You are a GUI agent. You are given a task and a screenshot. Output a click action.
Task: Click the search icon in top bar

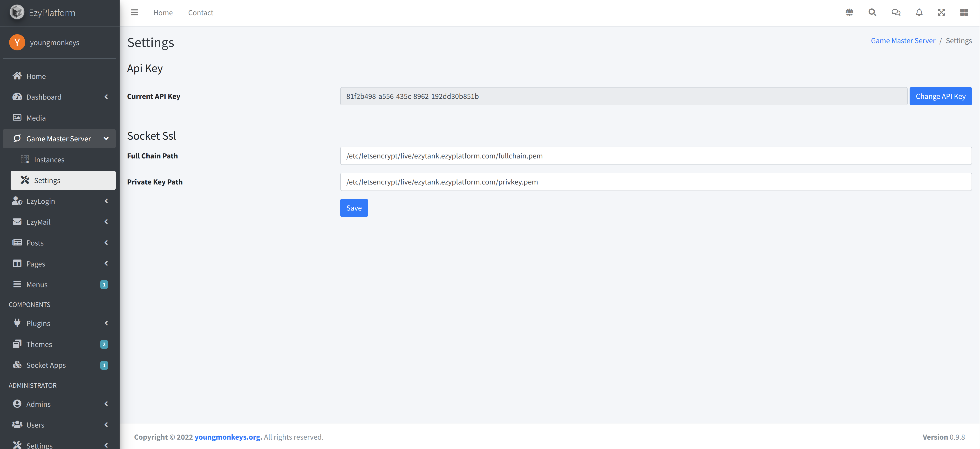(872, 12)
